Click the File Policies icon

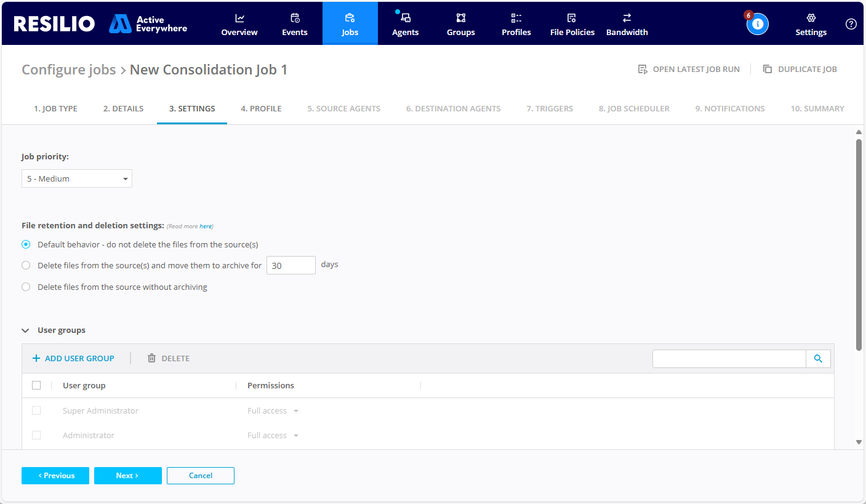tap(572, 19)
